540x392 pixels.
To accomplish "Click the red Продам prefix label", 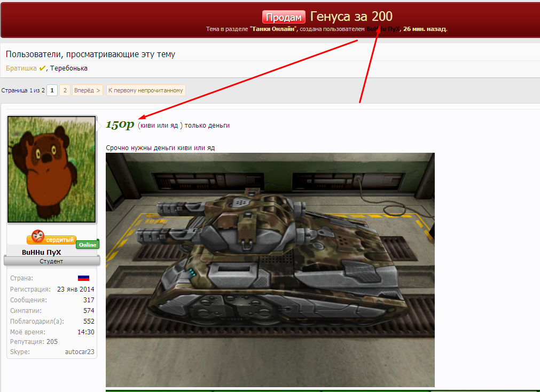I will point(284,17).
